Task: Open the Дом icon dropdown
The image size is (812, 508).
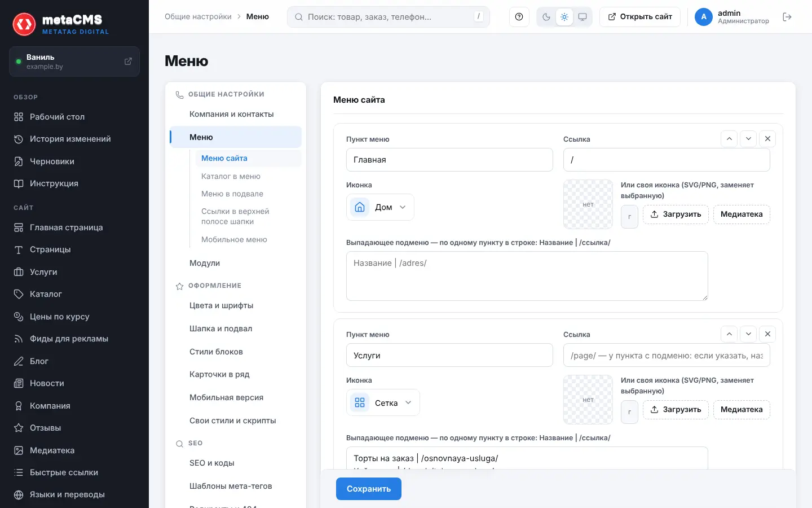Action: [x=380, y=207]
